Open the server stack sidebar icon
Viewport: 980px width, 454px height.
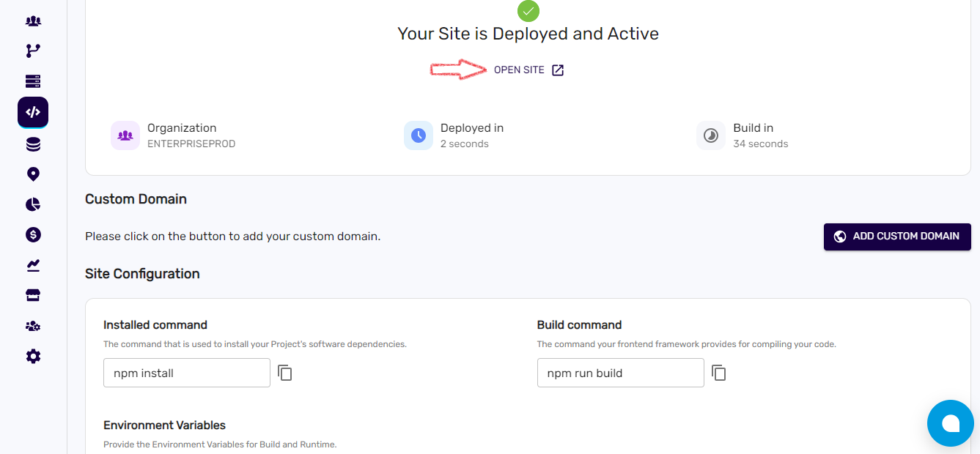pos(33,81)
